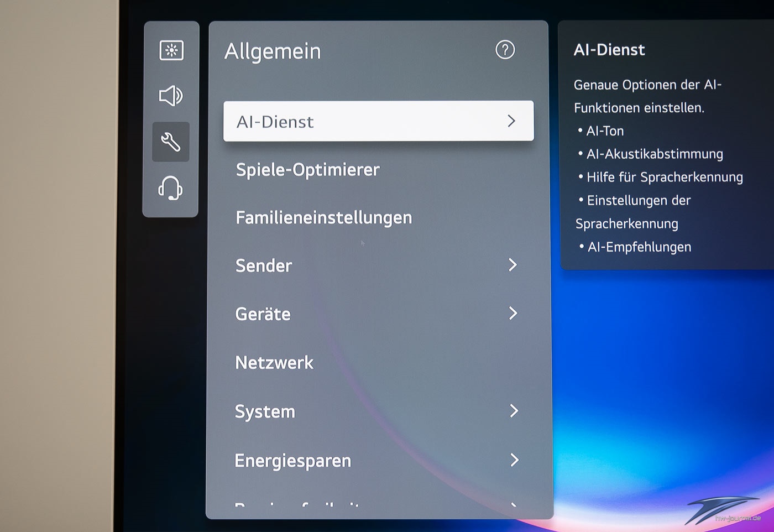The width and height of the screenshot is (774, 532).
Task: Open the Picture settings icon in sidebar
Action: click(171, 50)
